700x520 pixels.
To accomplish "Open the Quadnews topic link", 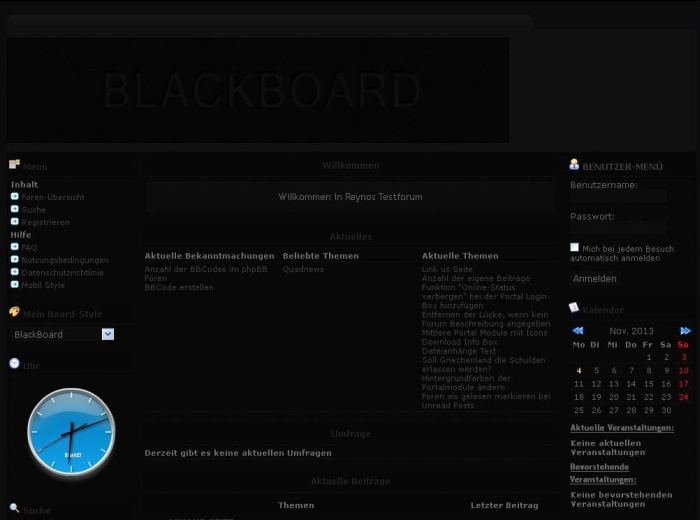I will pos(303,269).
